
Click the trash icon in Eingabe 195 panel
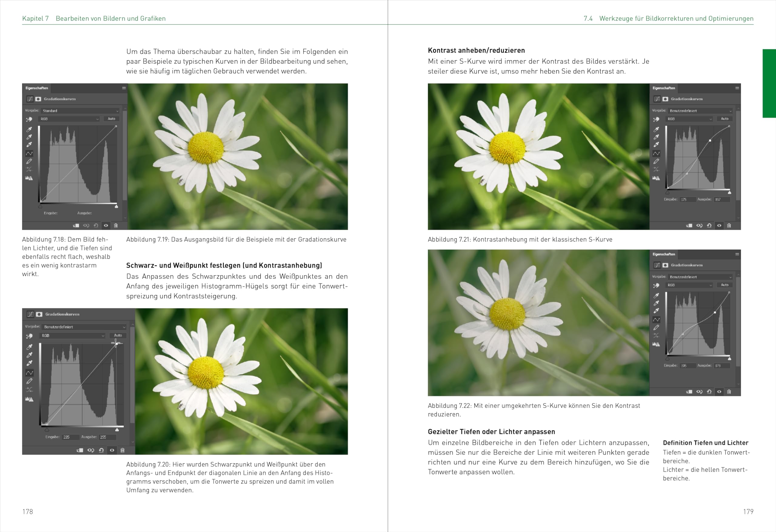tap(729, 391)
